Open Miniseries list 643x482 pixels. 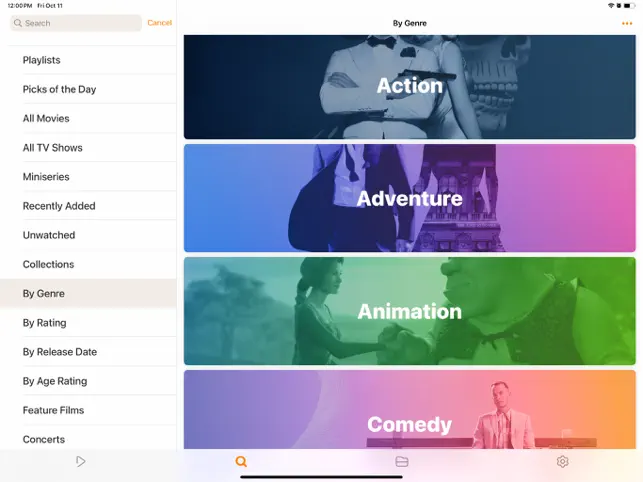tap(88, 176)
